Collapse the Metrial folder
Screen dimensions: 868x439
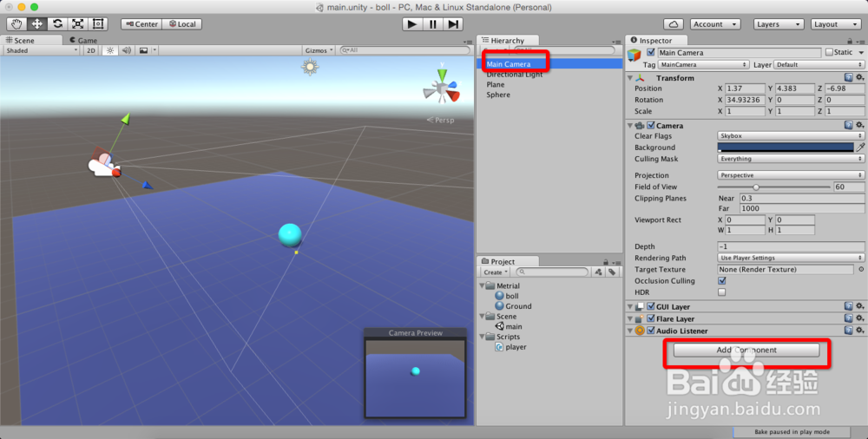pos(482,285)
